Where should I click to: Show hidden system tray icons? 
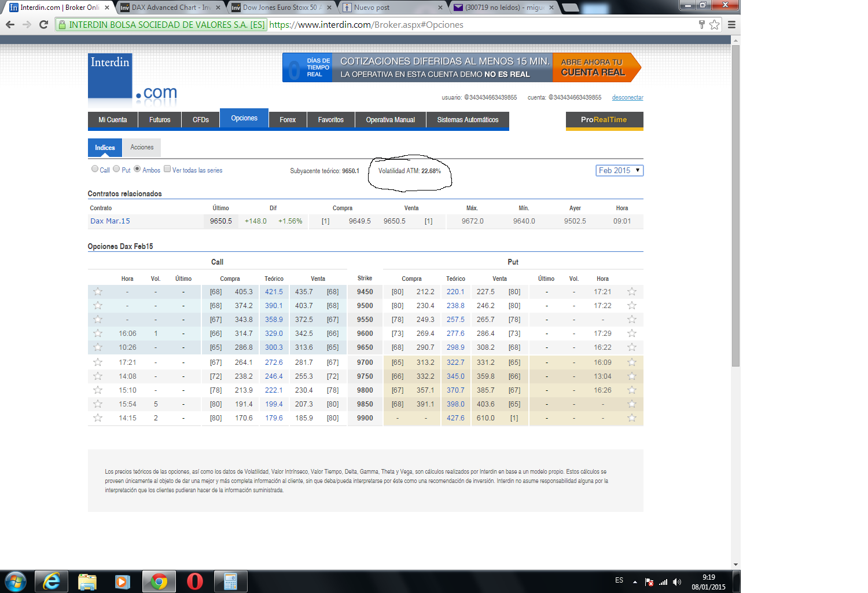click(635, 582)
